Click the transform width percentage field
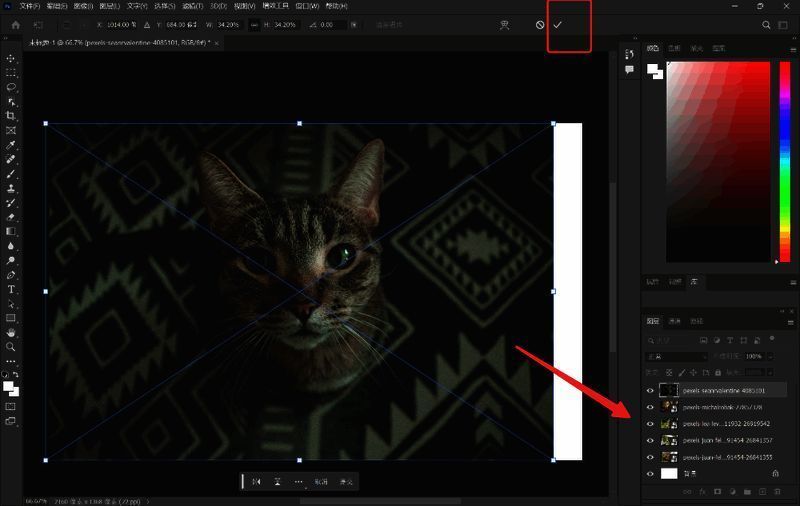The image size is (800, 506). tap(229, 25)
